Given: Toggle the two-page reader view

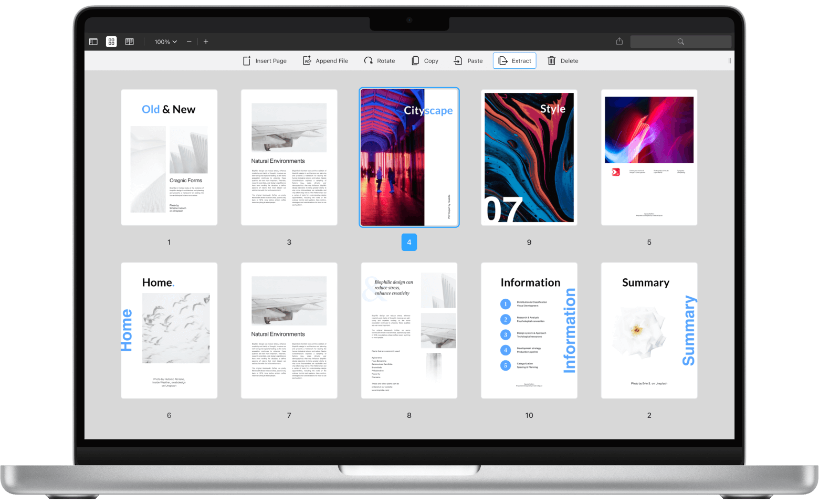Looking at the screenshot, I should point(129,41).
